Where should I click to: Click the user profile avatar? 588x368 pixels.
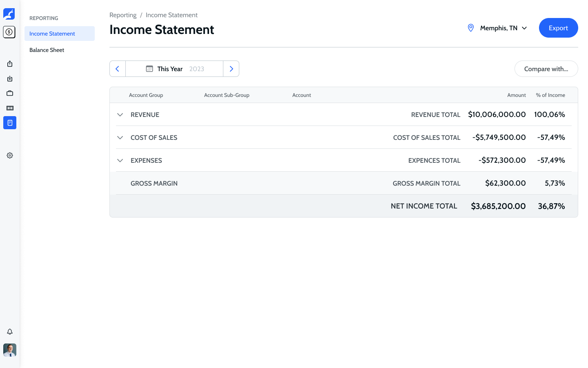(x=10, y=350)
